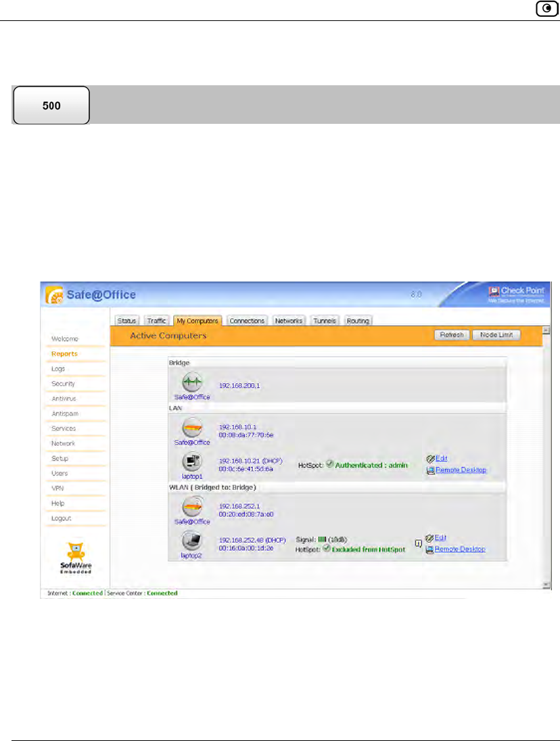
Task: Click IP address 192.168.252.1
Action: pyautogui.click(x=239, y=506)
